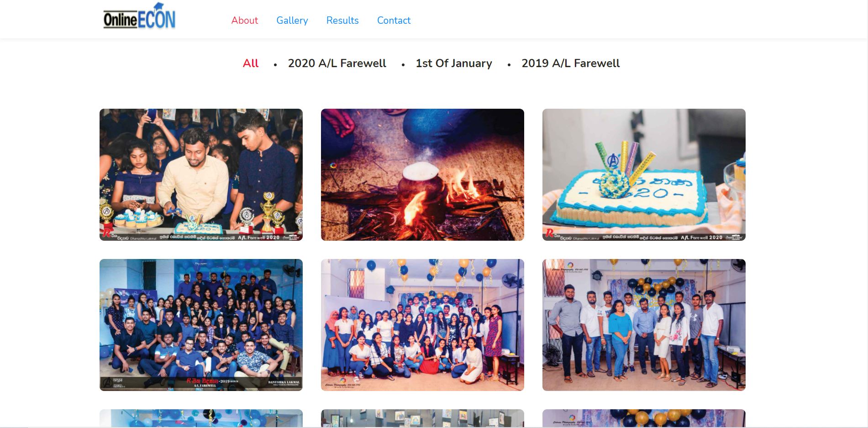This screenshot has width=868, height=428.
Task: Open the partially visible blue balloons photo
Action: (201, 418)
